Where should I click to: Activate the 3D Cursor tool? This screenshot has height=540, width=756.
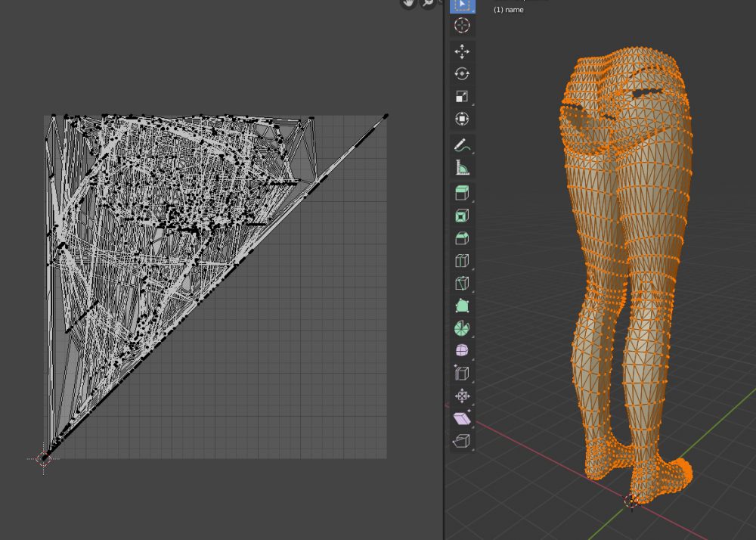(x=462, y=26)
